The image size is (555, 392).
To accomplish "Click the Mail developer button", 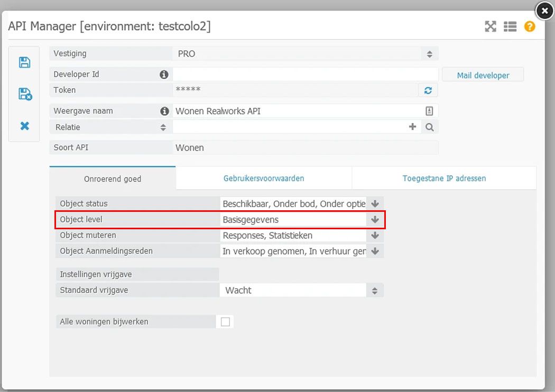I will point(483,75).
